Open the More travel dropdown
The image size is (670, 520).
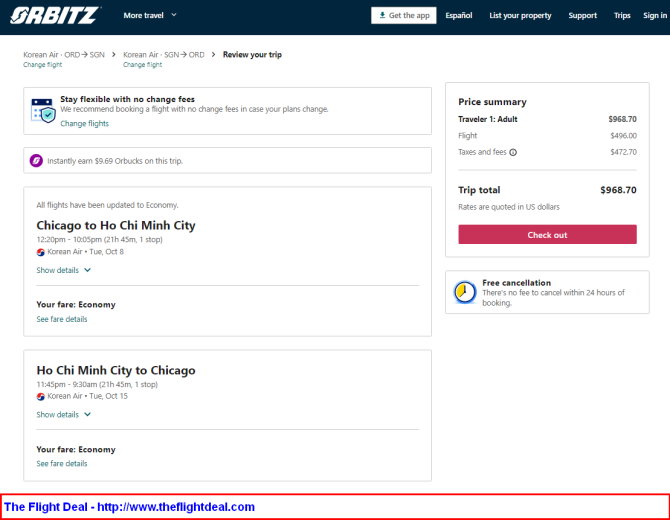(150, 15)
